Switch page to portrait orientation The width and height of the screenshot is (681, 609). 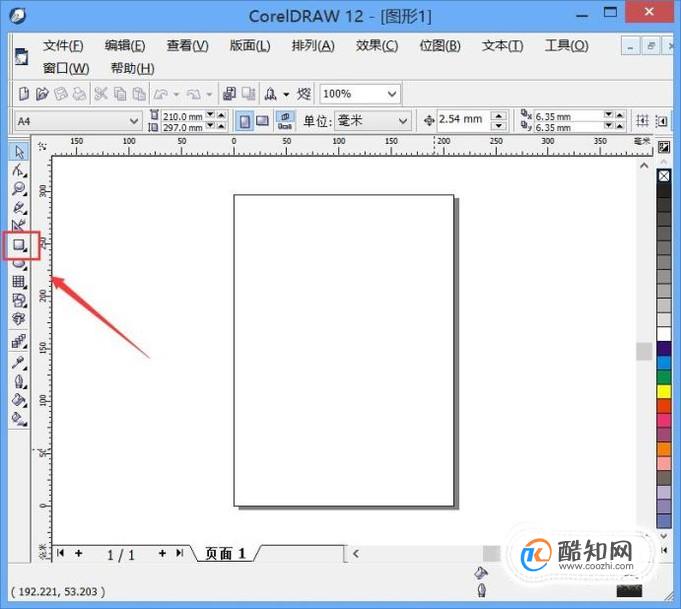[x=245, y=121]
